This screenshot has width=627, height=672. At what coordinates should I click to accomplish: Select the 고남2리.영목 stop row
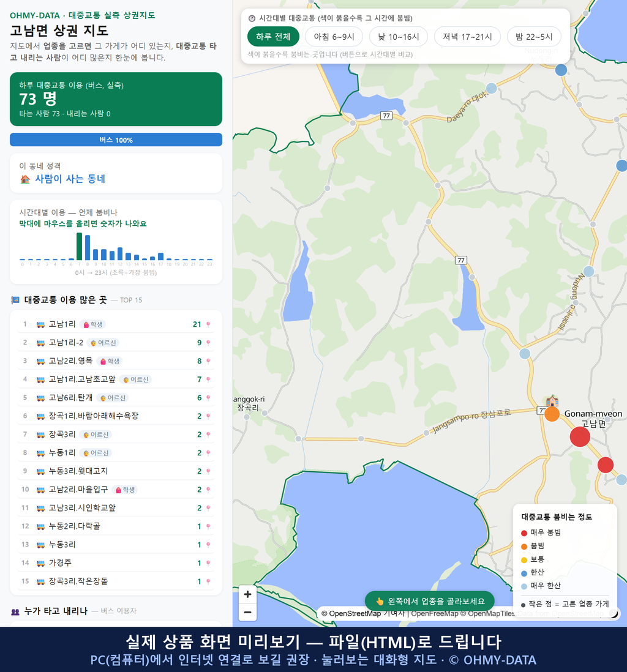(116, 361)
